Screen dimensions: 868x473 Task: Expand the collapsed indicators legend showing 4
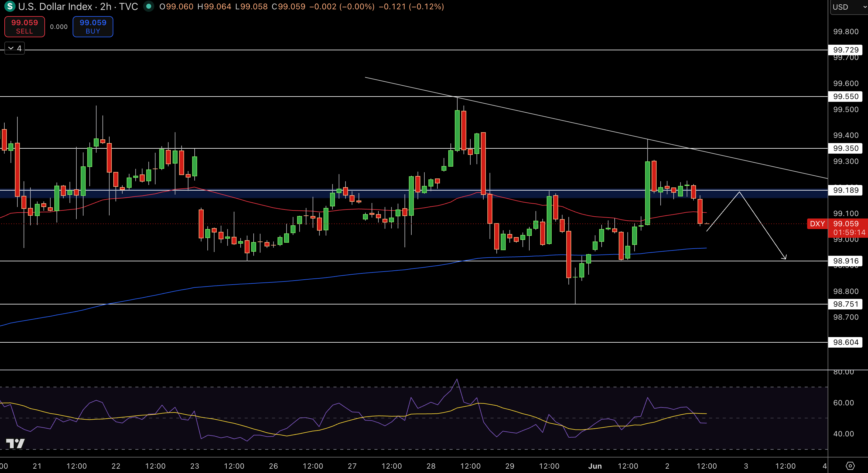[15, 48]
